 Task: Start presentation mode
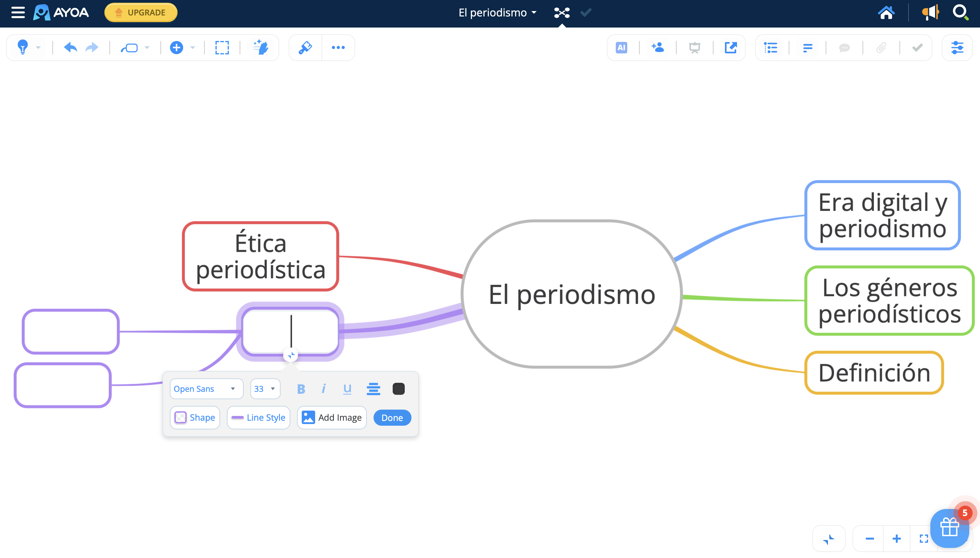[x=694, y=48]
